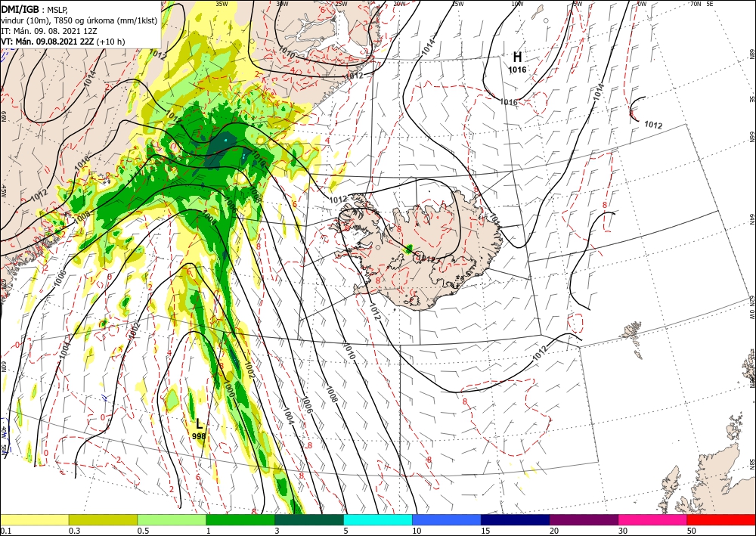This screenshot has height=536, width=756.
Task: Click the navy 15–20 legend color band
Action: [x=516, y=519]
